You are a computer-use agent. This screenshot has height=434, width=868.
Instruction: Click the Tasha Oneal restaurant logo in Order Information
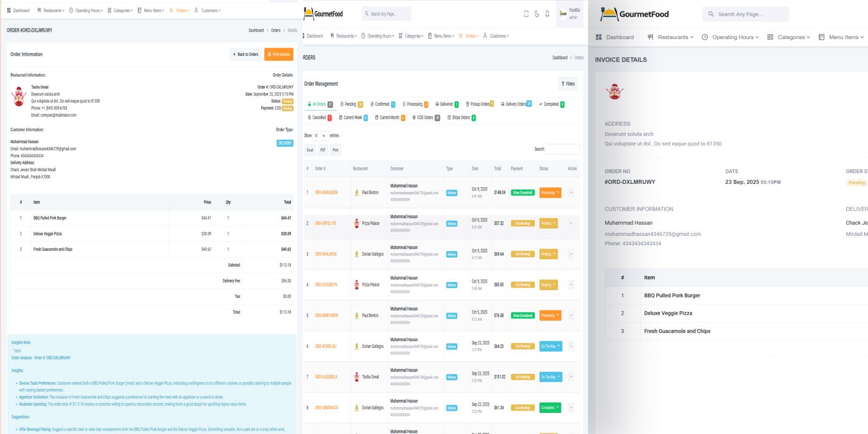(19, 96)
